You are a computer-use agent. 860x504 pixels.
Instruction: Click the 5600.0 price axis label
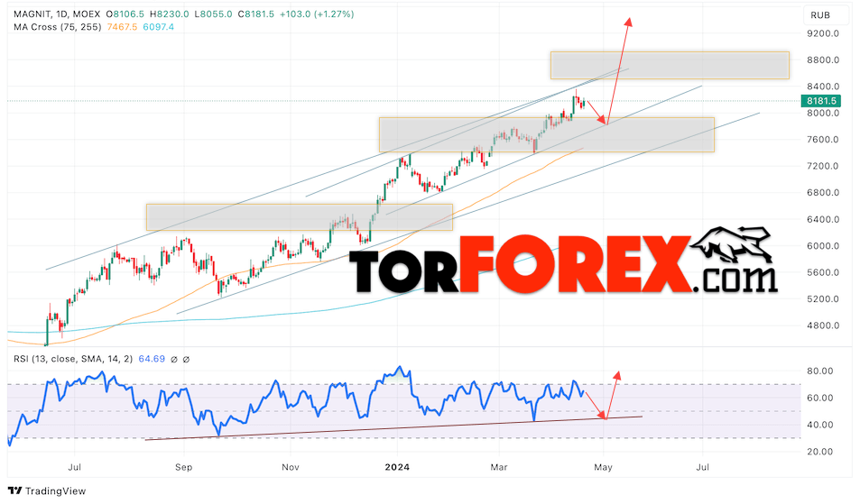823,272
